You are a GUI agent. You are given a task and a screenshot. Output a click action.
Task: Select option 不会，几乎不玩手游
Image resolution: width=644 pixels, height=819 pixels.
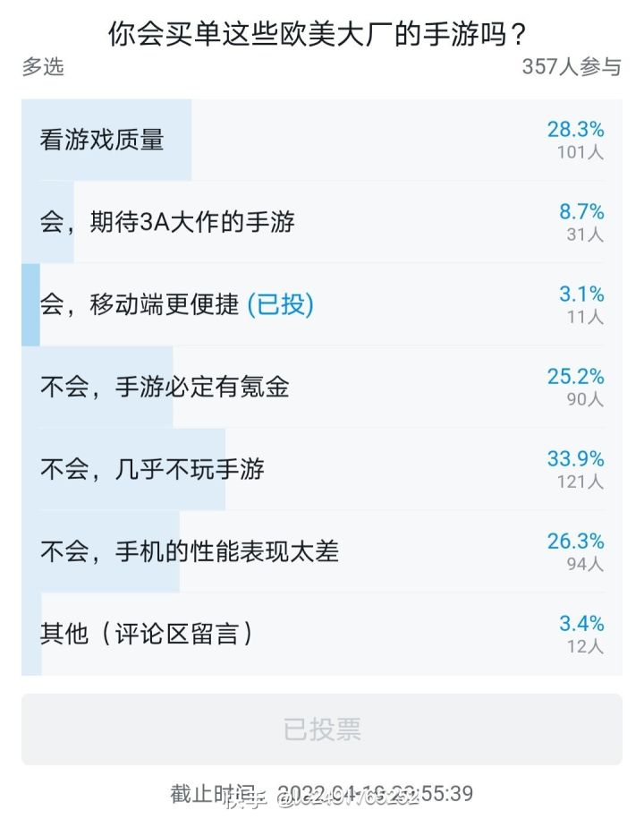[321, 470]
